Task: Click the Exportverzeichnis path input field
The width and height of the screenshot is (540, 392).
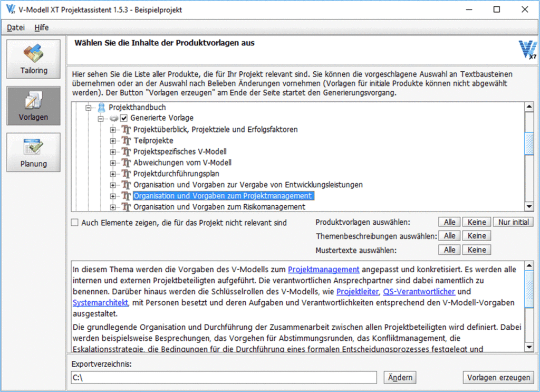Action: 224,378
